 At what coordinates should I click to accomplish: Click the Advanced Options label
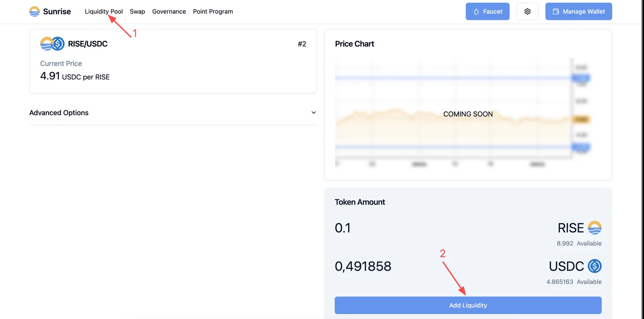[59, 113]
